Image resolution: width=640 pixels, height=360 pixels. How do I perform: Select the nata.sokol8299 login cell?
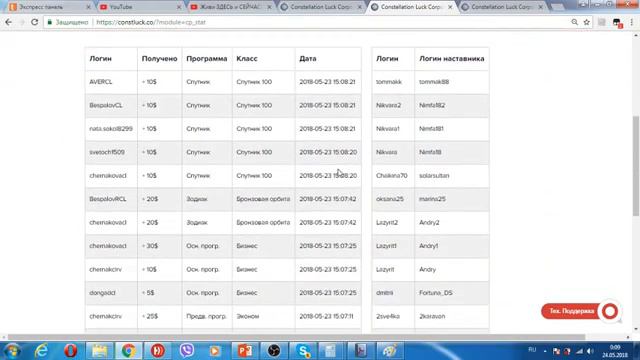pyautogui.click(x=111, y=129)
